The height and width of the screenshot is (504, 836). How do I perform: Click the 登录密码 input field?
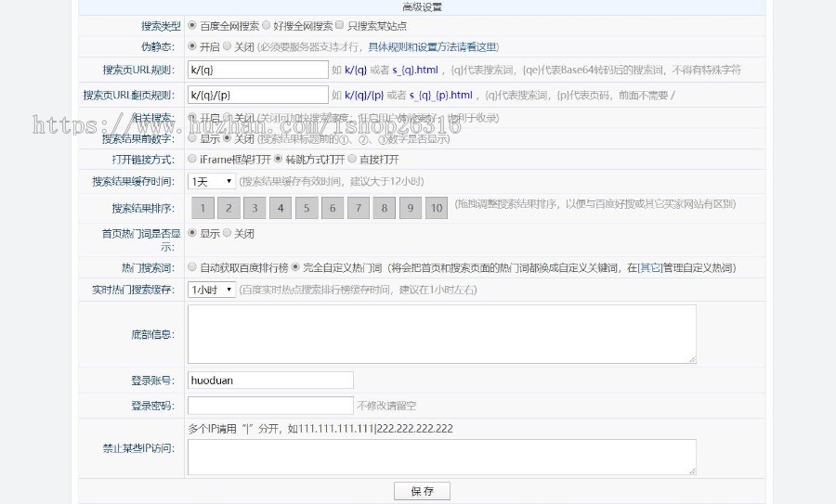point(270,406)
